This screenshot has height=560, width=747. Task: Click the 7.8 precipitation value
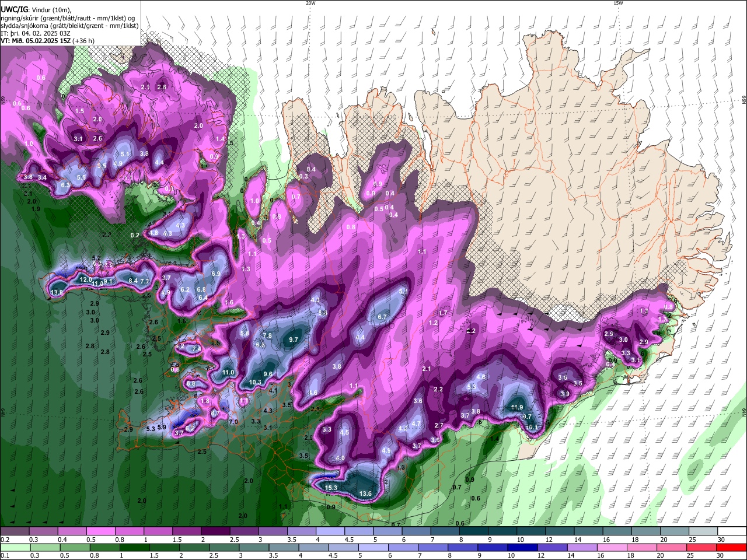click(x=267, y=336)
